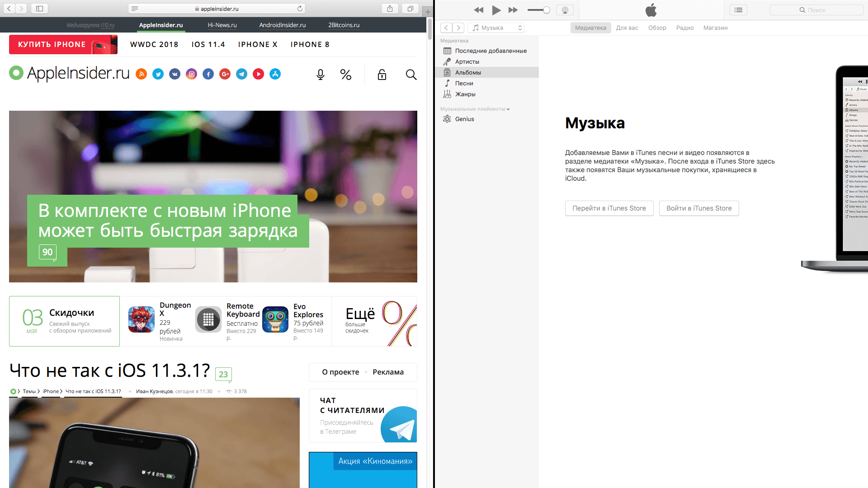Toggle Safari sidebar panel

pos(39,9)
